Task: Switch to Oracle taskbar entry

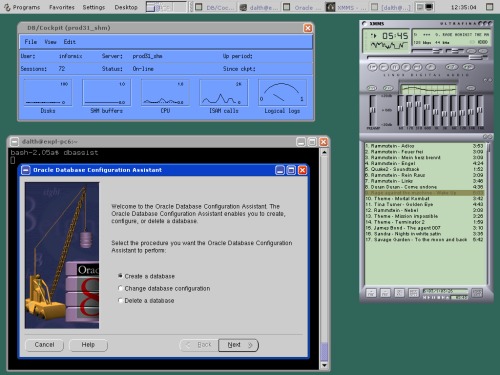Action: (x=302, y=7)
